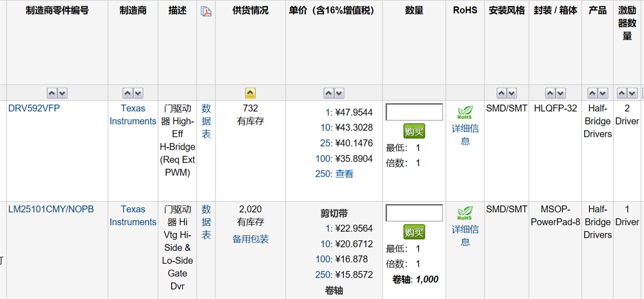The width and height of the screenshot is (644, 299).
Task: Click RoHS leaf icon for LM25101CMY/NOPB
Action: point(465,214)
